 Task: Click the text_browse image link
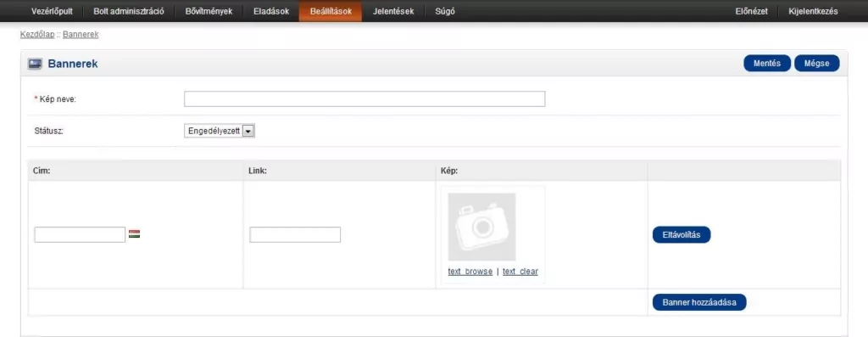pyautogui.click(x=470, y=272)
